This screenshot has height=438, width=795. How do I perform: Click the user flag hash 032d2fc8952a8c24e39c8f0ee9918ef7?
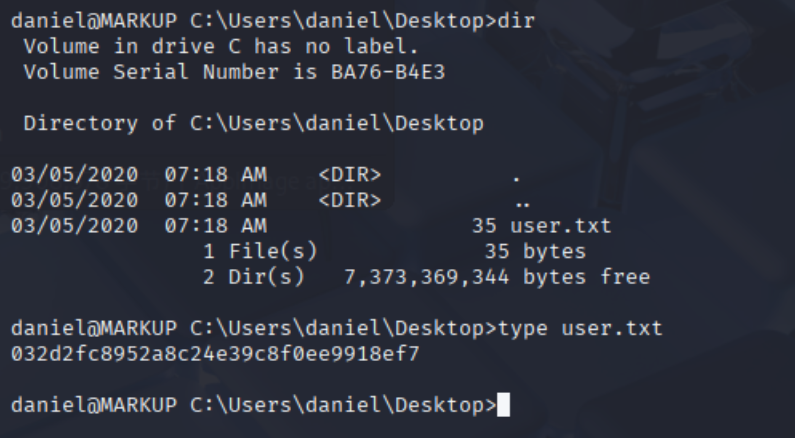click(x=215, y=354)
